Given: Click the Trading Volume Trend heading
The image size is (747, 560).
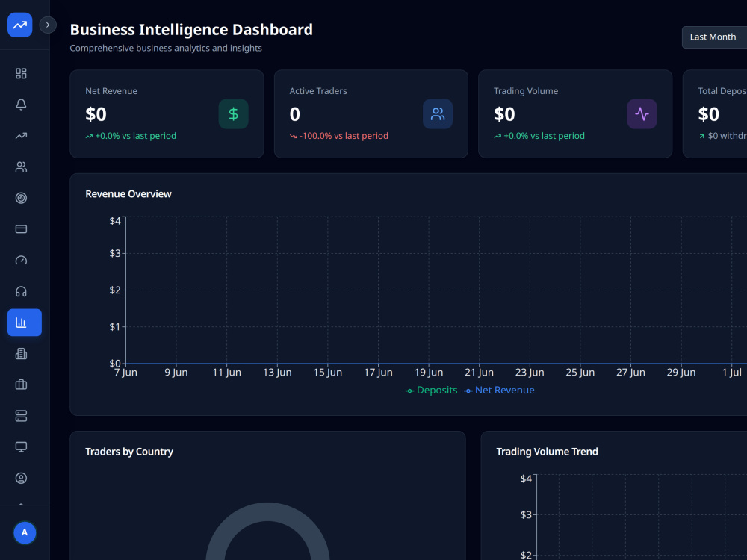Looking at the screenshot, I should [547, 452].
